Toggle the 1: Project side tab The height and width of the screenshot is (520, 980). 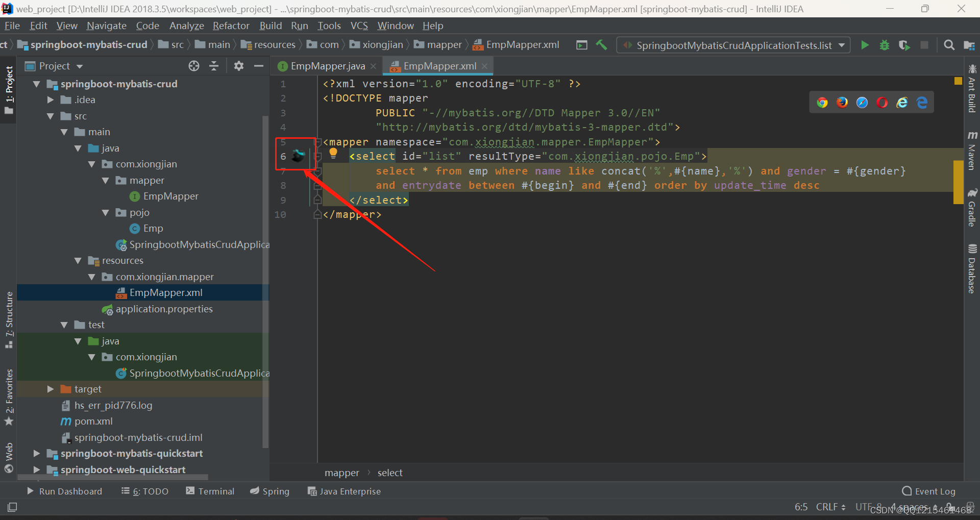(x=9, y=90)
